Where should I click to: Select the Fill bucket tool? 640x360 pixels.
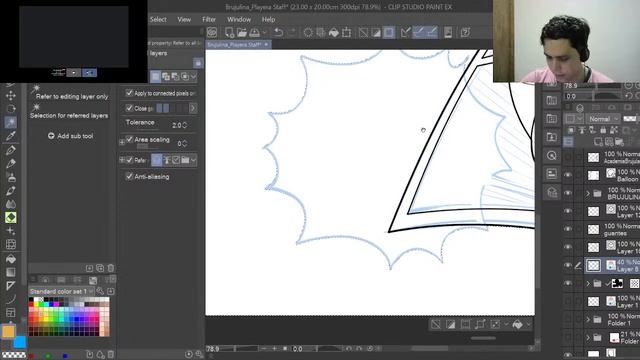[x=11, y=259]
